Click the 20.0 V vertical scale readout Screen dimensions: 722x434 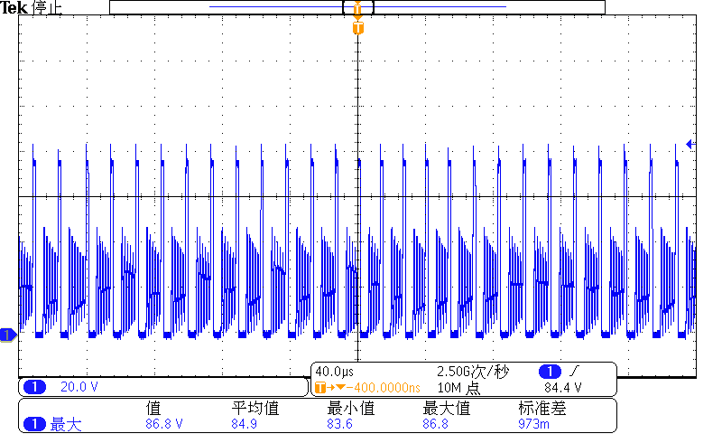pyautogui.click(x=79, y=387)
